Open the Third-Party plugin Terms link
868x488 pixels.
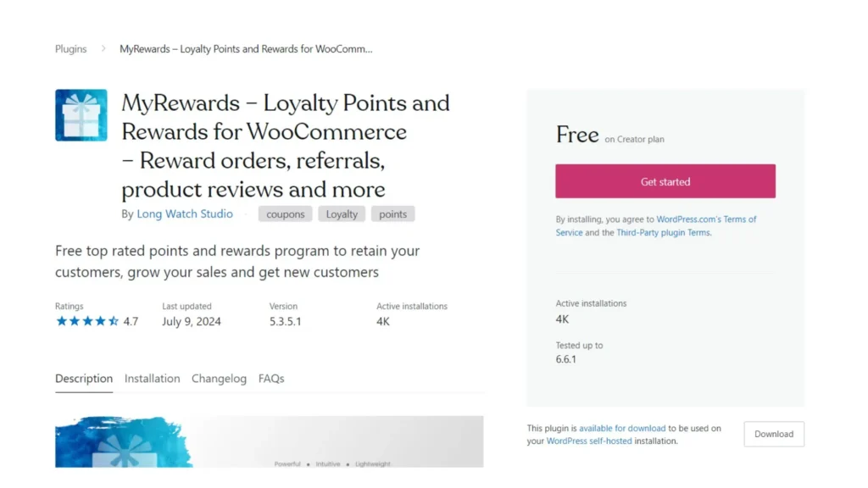[664, 232]
